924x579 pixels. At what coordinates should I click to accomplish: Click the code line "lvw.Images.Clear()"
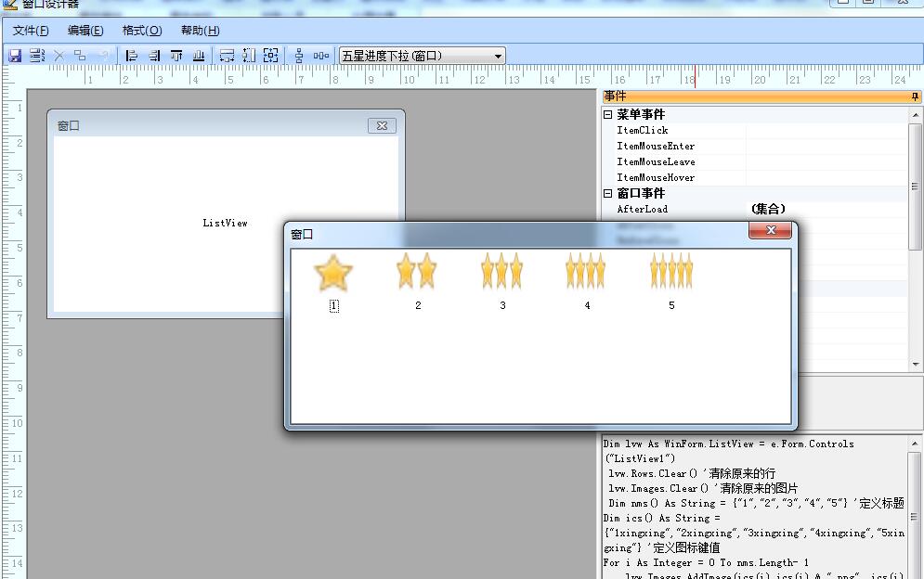tap(702, 488)
